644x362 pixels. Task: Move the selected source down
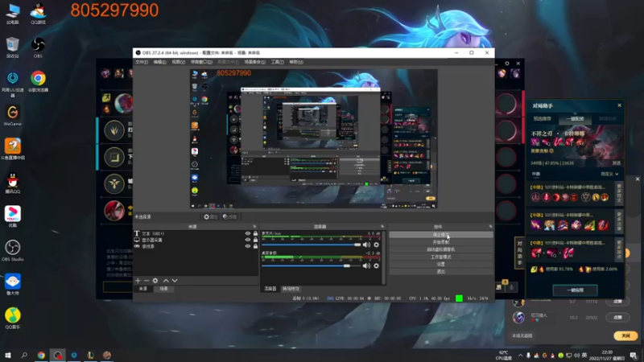175,281
